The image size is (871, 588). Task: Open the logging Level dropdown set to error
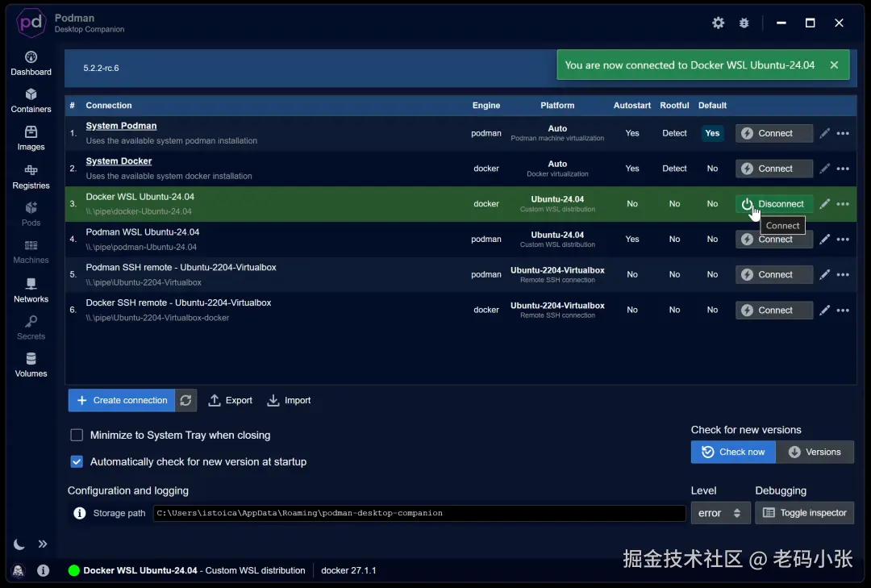[x=720, y=513]
